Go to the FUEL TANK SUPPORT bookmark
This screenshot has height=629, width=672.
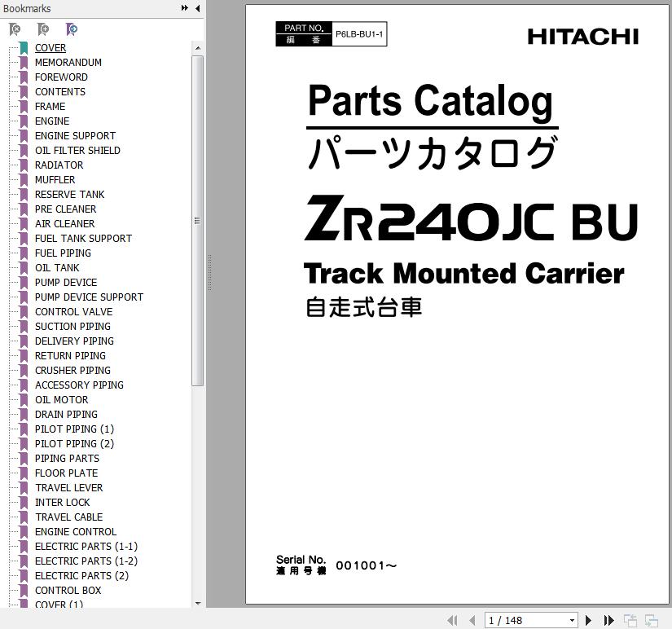coord(84,239)
